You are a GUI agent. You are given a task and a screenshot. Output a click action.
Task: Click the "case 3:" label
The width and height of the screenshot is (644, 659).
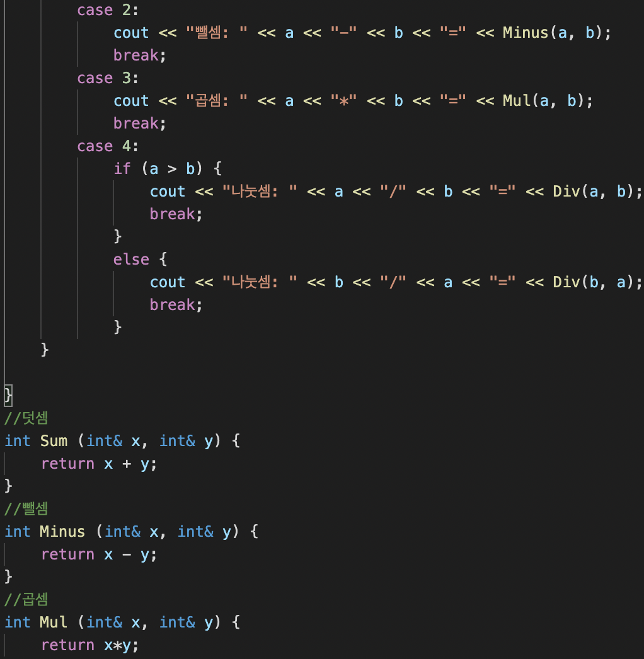[108, 78]
